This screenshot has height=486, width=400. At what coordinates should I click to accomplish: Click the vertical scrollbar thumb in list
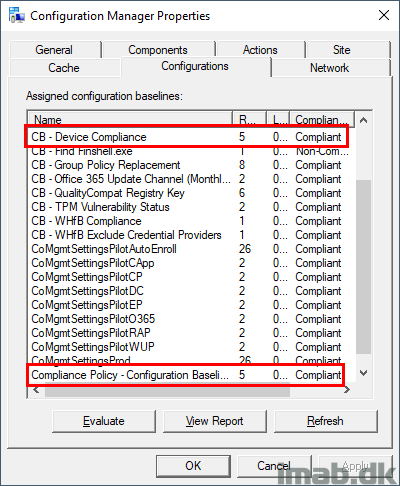pyautogui.click(x=364, y=267)
